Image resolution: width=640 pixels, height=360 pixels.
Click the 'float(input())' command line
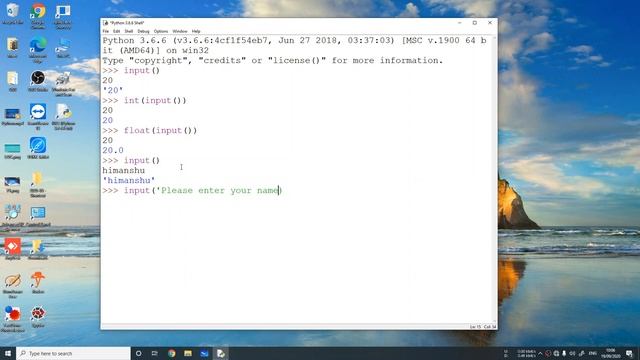coord(160,131)
